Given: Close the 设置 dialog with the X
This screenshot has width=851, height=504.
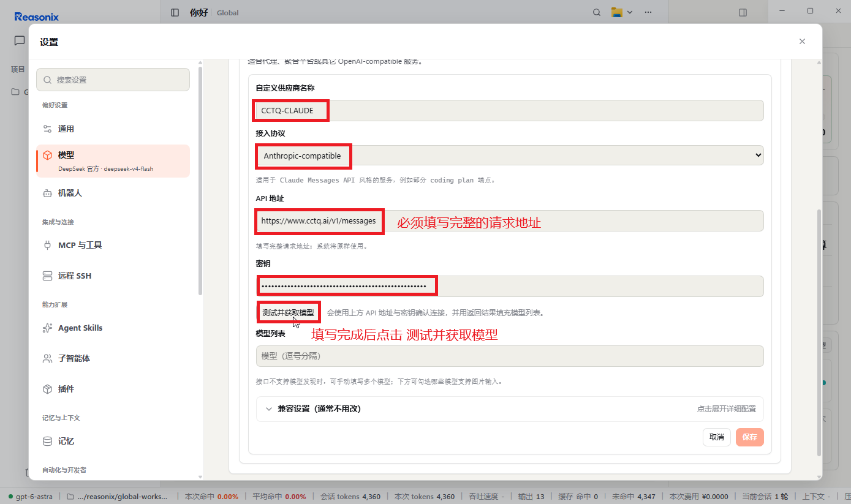Looking at the screenshot, I should (802, 42).
